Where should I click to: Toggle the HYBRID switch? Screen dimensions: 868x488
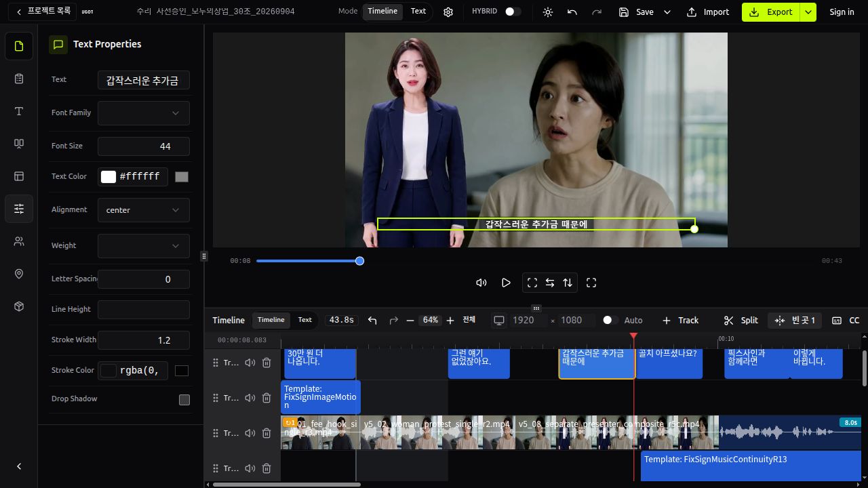[x=513, y=12]
